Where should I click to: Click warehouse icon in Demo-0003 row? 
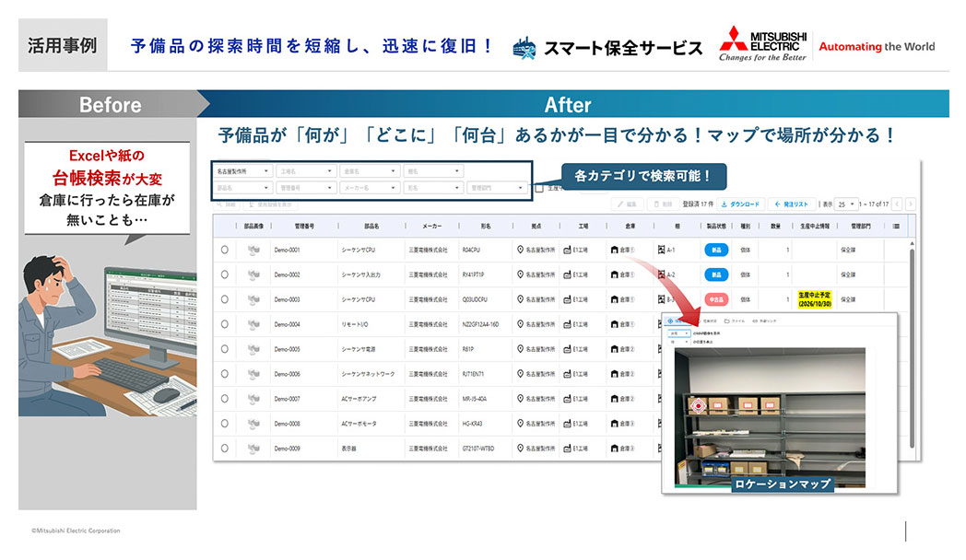point(614,299)
